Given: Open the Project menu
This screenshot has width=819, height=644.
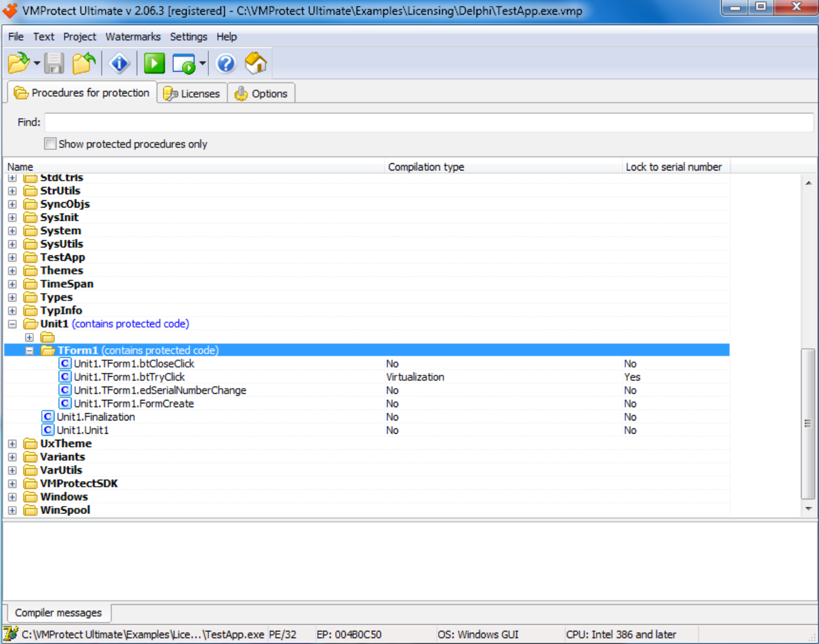Looking at the screenshot, I should (x=80, y=36).
